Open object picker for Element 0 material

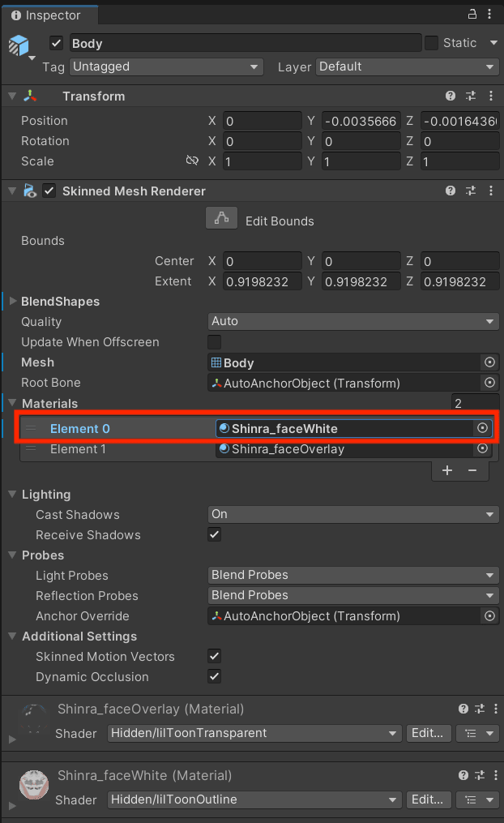point(482,428)
